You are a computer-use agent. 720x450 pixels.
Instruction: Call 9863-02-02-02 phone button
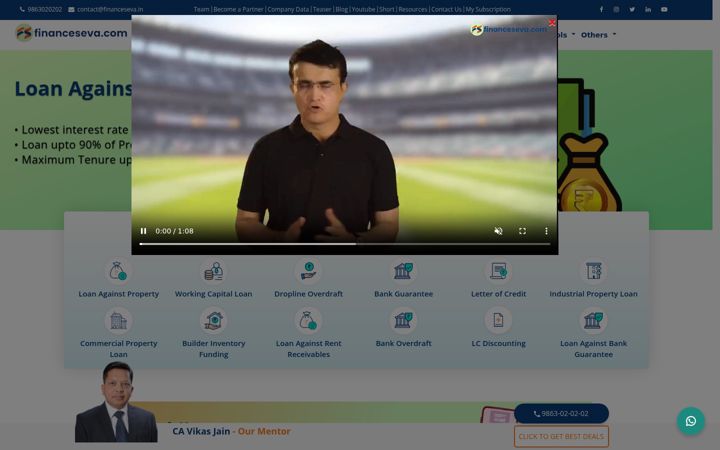click(x=561, y=413)
